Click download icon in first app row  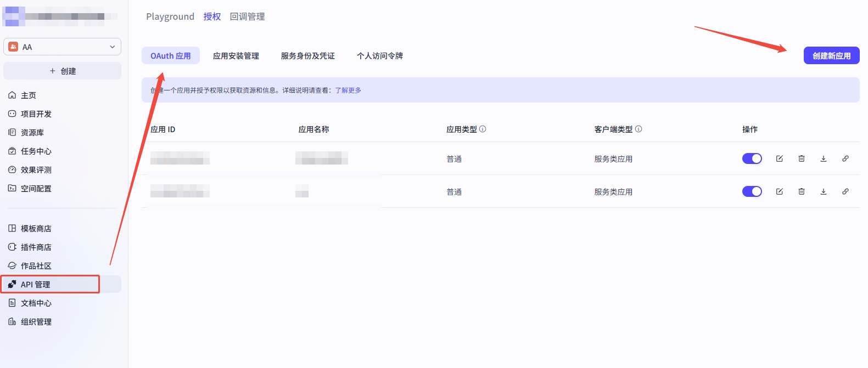[823, 158]
